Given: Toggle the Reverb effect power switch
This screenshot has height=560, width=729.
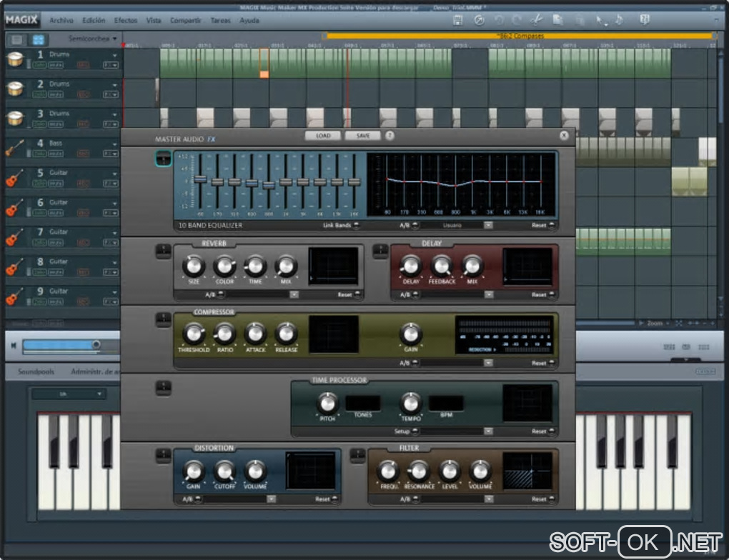Looking at the screenshot, I should click(163, 251).
